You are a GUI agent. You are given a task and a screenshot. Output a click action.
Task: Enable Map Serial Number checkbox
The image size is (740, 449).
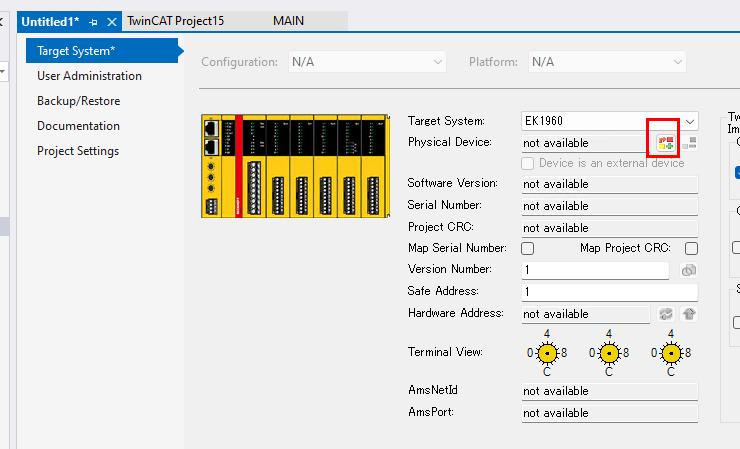click(x=528, y=248)
